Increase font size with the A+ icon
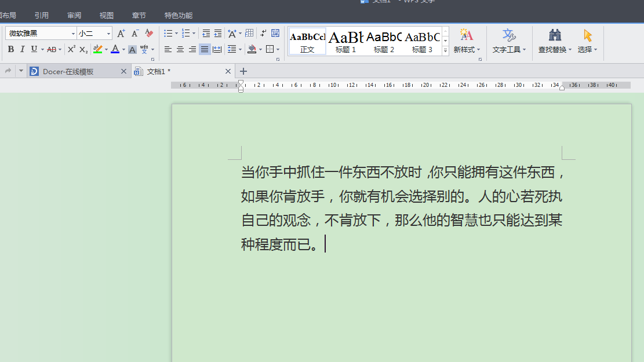 (x=121, y=34)
